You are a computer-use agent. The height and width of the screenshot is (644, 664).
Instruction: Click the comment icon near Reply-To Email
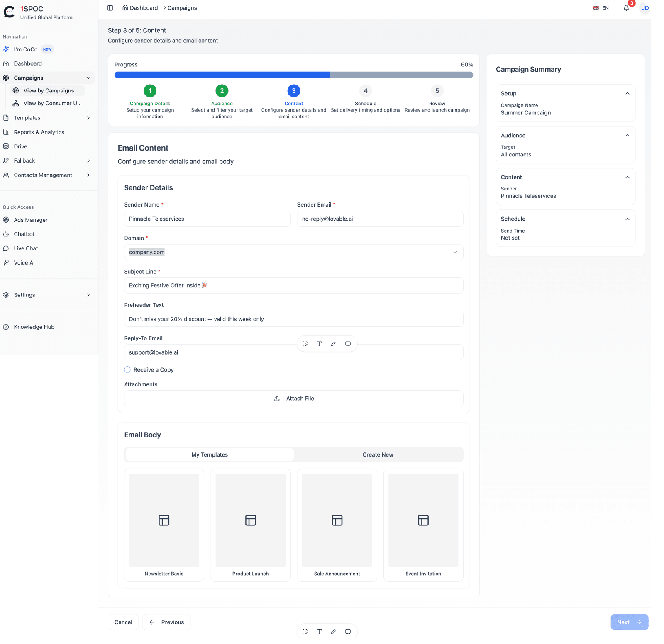click(348, 344)
